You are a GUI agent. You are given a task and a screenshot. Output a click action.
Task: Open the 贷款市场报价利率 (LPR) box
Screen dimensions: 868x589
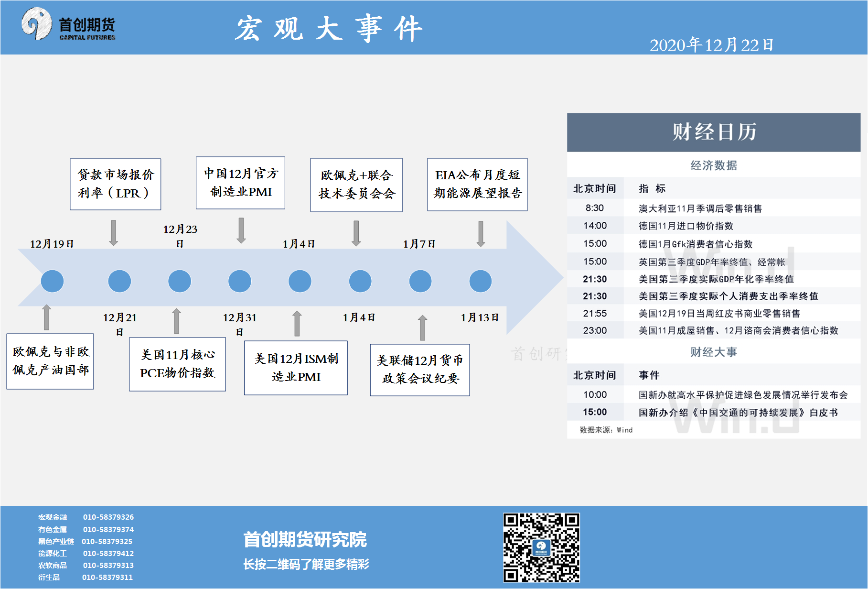pos(116,184)
